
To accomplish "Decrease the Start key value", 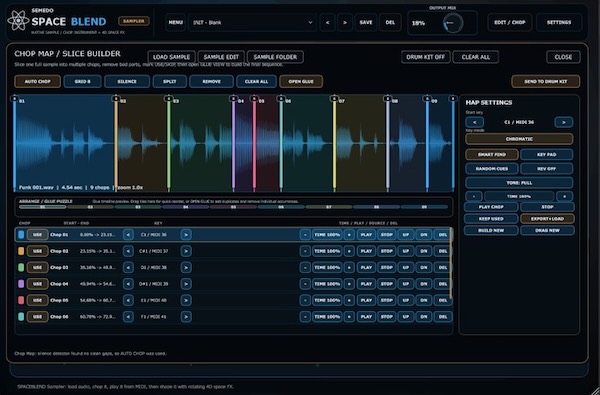I will tap(474, 122).
